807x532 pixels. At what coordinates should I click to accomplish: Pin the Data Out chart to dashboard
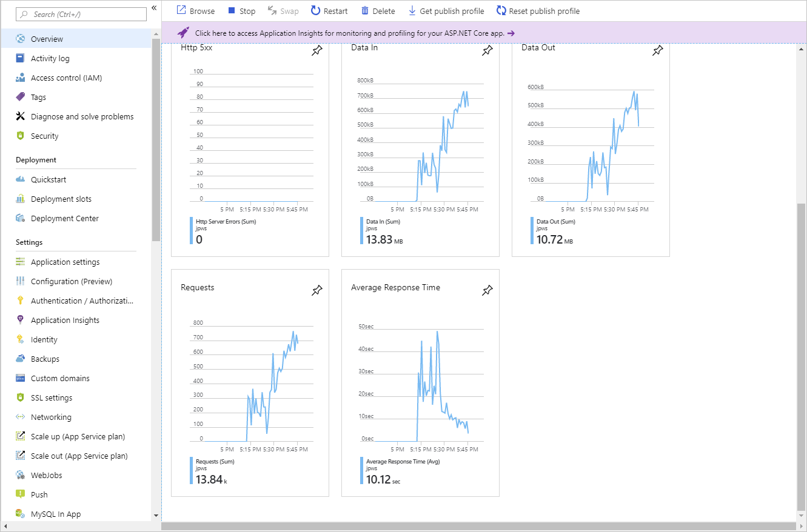pos(657,51)
